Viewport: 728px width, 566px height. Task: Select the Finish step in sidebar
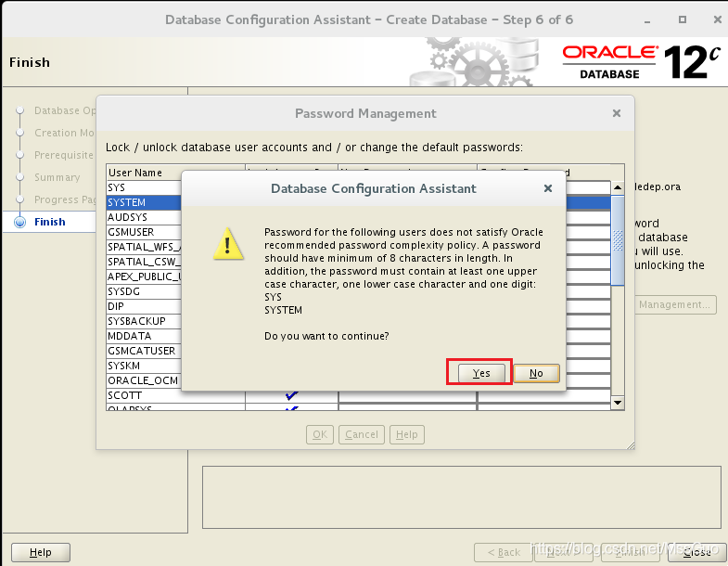50,222
